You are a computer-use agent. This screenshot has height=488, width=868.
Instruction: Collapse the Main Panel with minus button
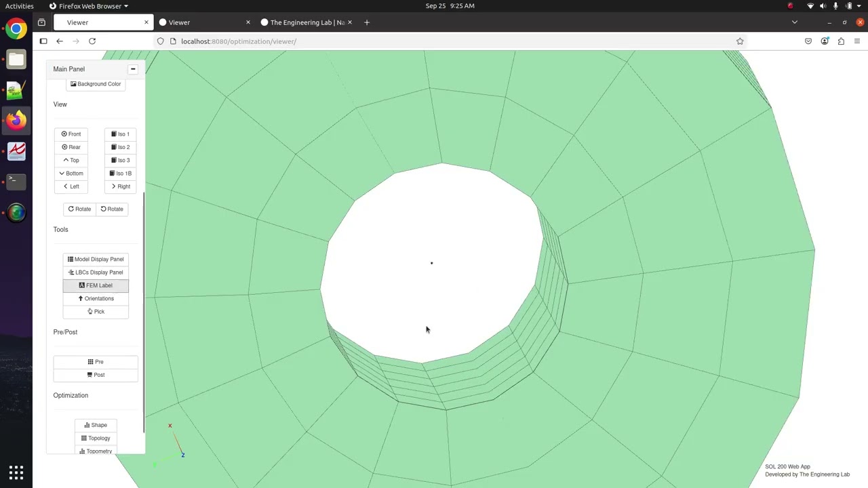coord(133,69)
